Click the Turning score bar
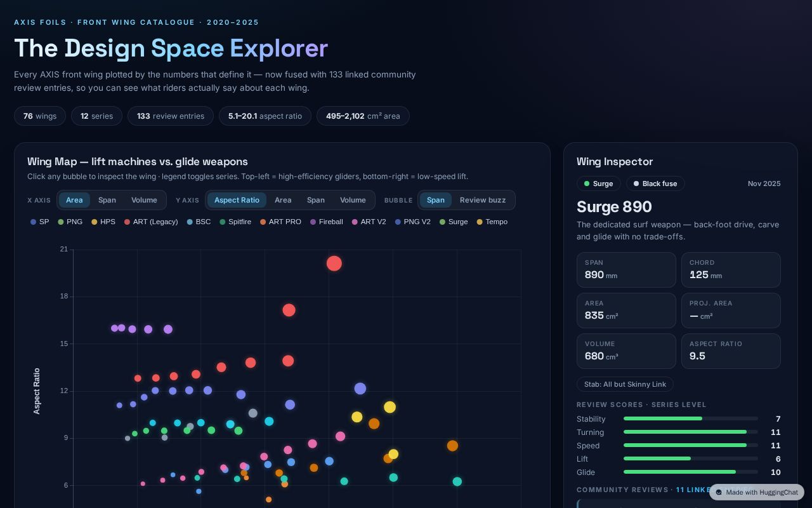Viewport: 812px width, 508px height. click(691, 432)
